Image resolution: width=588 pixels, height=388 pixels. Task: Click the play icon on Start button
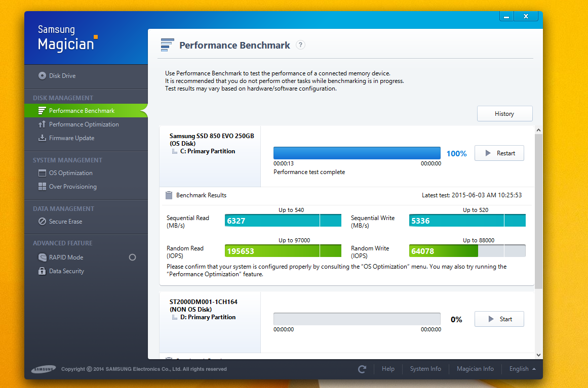click(491, 319)
